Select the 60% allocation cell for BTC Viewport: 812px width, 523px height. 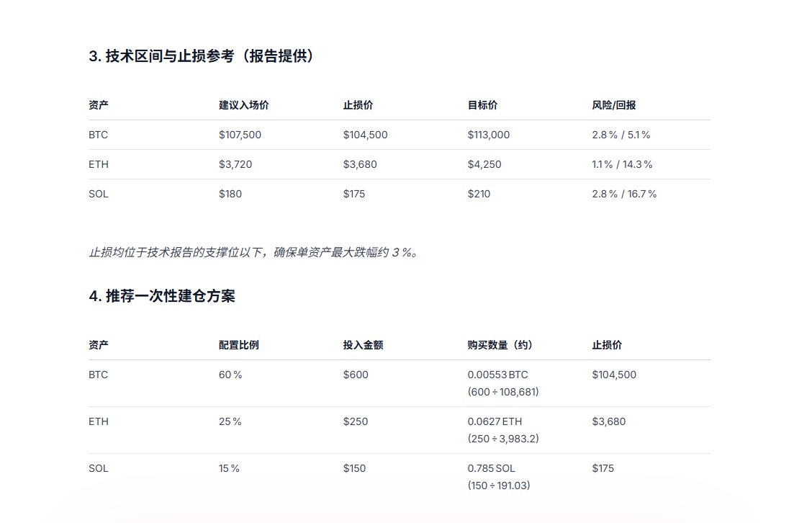[x=230, y=375]
